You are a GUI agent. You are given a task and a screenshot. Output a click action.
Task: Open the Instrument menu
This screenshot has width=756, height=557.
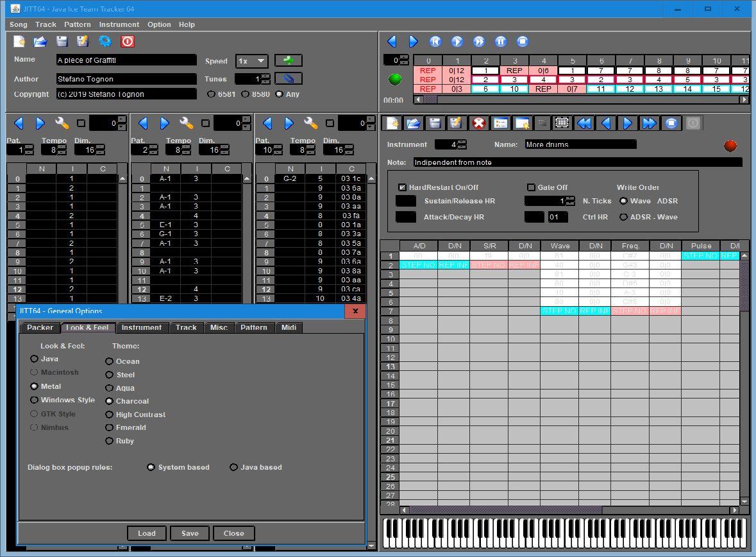[x=119, y=24]
